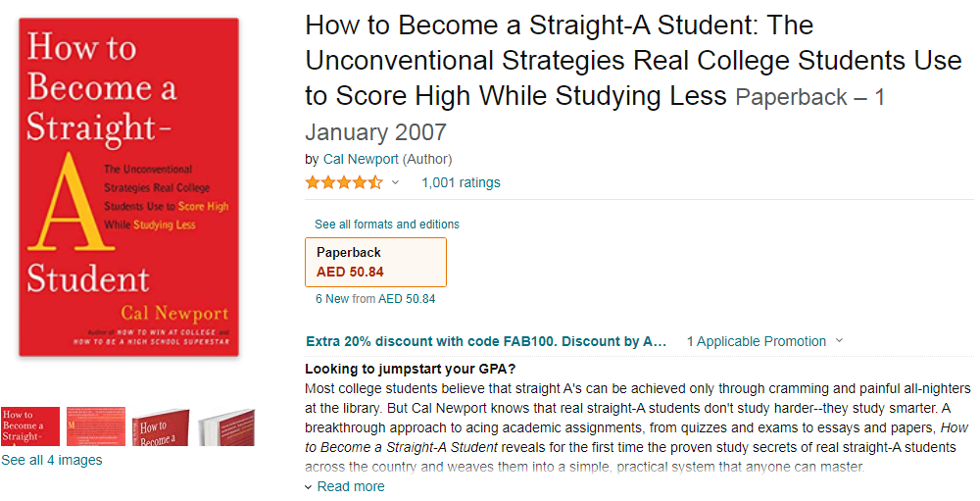This screenshot has width=980, height=501.
Task: Expand the rating breakdown chevron beside stars
Action: pos(396,182)
